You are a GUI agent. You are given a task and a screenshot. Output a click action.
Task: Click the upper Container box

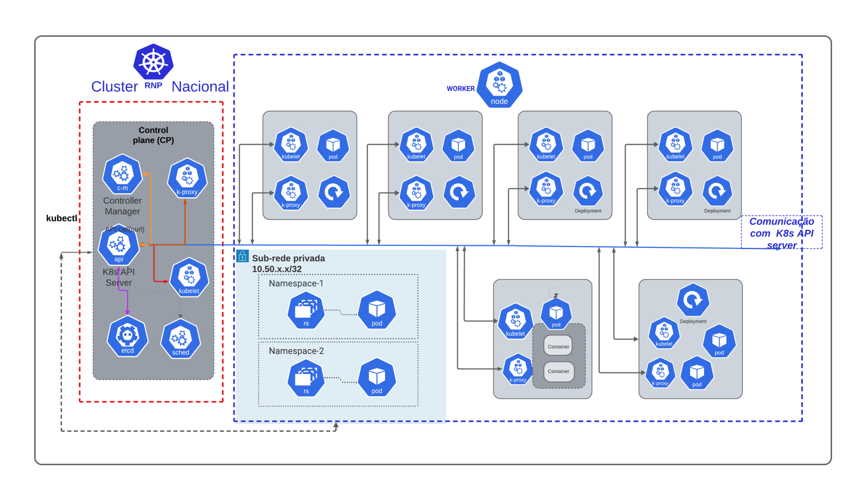[559, 346]
